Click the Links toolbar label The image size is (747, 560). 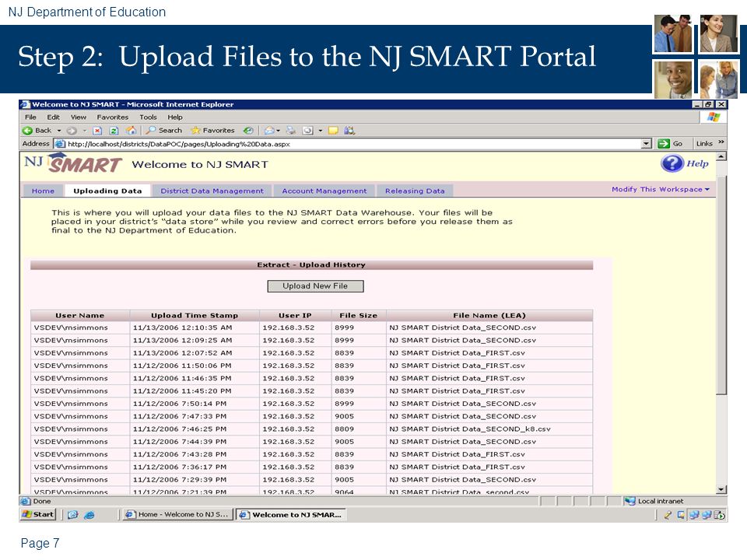704,143
